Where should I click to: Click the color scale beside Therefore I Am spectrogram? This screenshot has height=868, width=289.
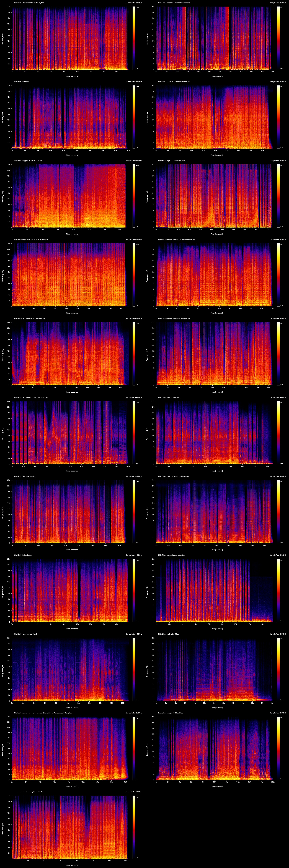tap(134, 511)
